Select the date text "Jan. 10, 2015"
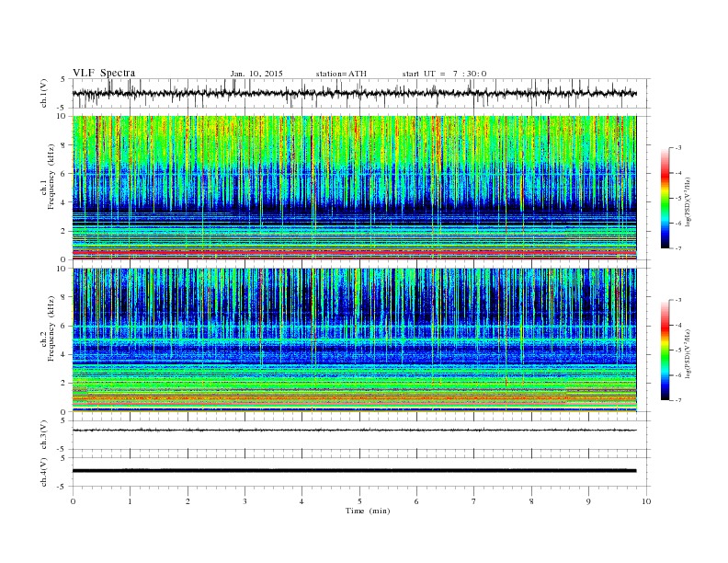 [x=256, y=74]
